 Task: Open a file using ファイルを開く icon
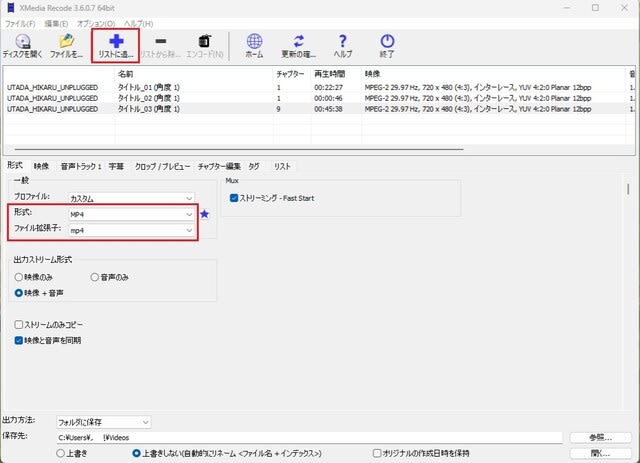point(66,46)
